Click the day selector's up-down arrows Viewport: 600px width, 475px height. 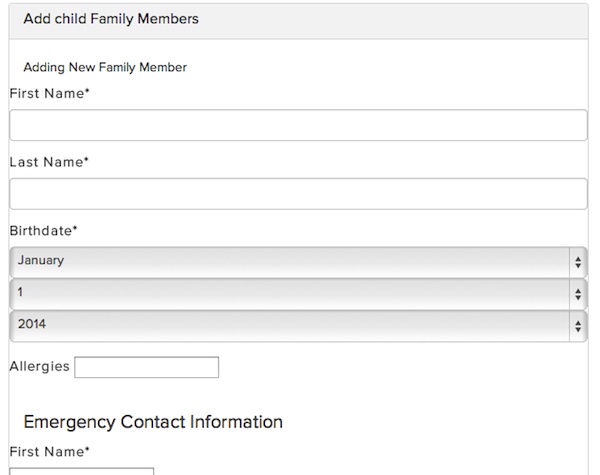coord(578,293)
